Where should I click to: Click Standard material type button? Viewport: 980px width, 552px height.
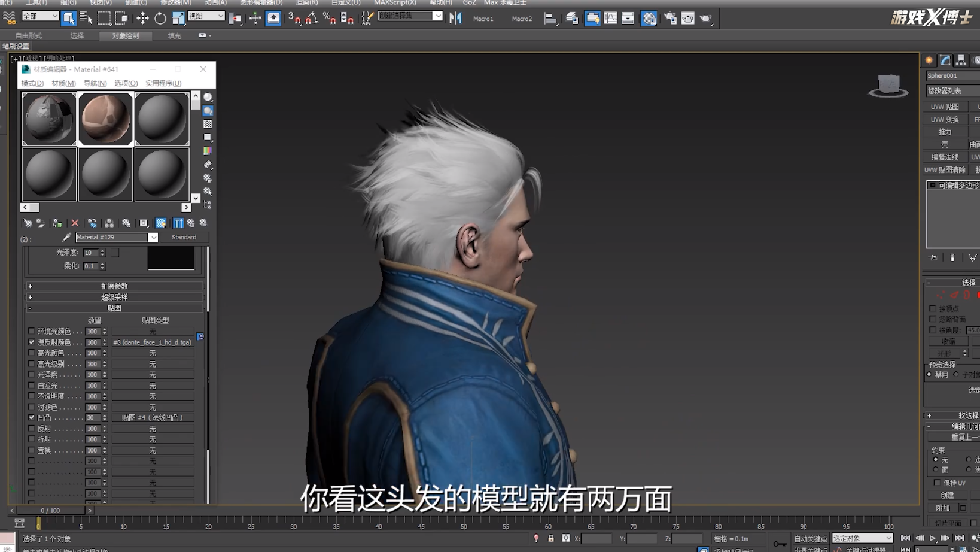(184, 238)
